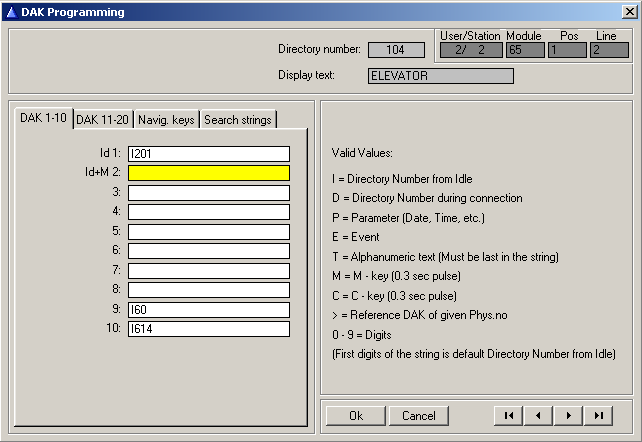
Task: Click the Cancel button
Action: pyautogui.click(x=419, y=415)
